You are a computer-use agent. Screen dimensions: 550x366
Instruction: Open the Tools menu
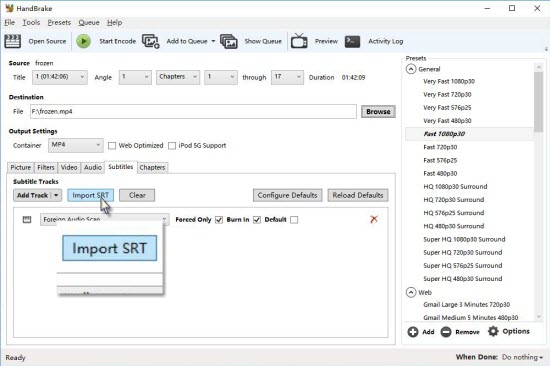pos(31,22)
